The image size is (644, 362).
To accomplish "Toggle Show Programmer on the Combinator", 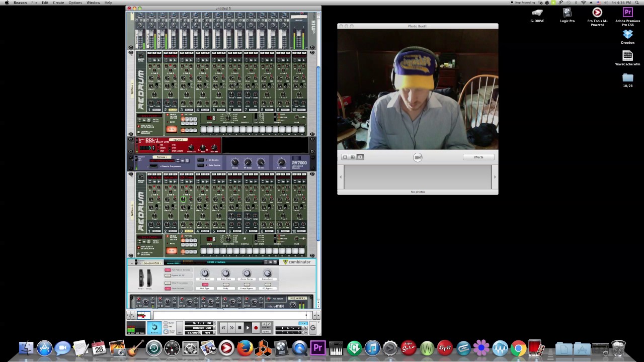I will (168, 283).
